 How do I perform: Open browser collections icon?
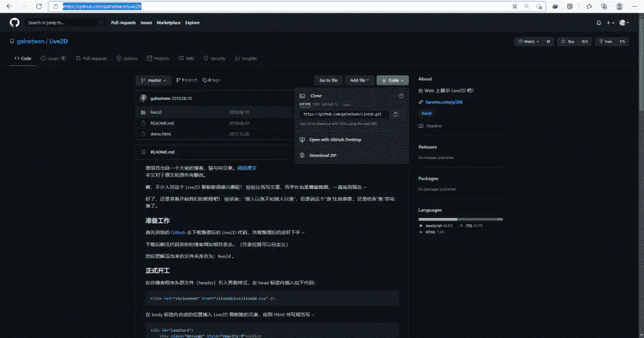(604, 6)
